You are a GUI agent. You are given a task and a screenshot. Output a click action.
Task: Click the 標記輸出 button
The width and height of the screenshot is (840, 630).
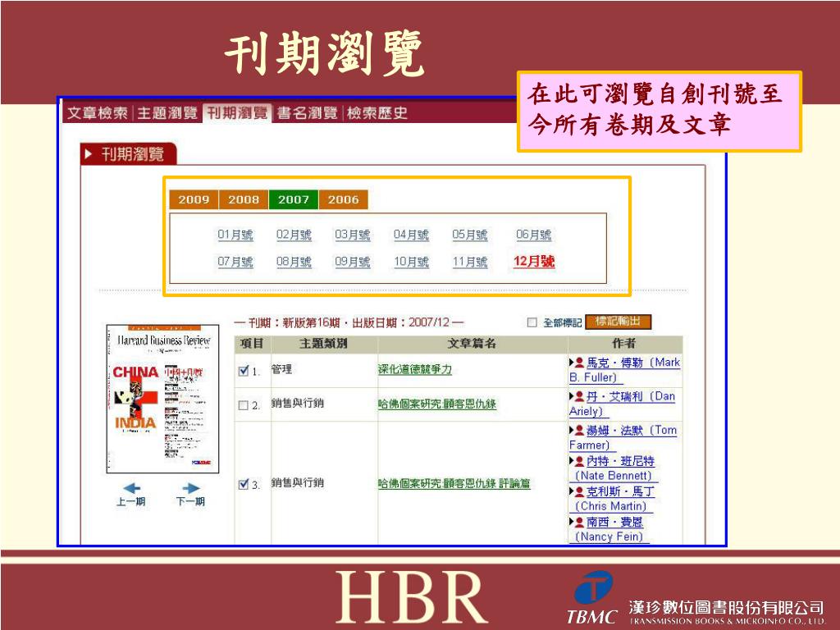click(619, 322)
